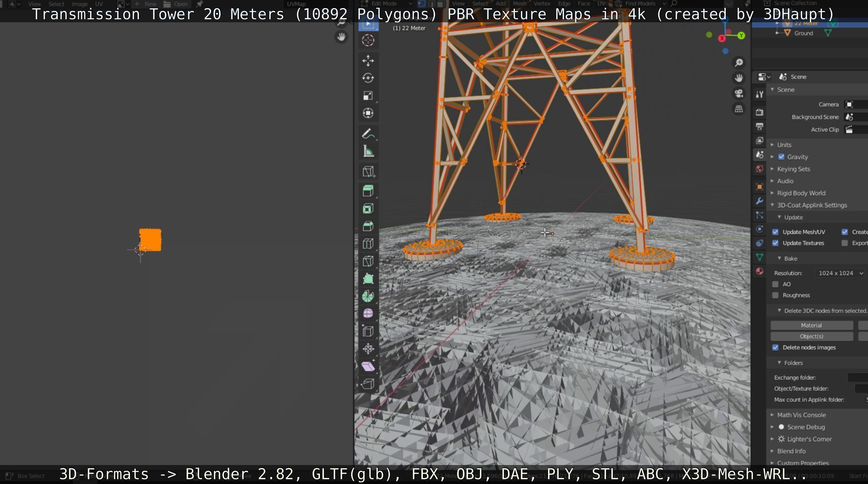The width and height of the screenshot is (868, 484).
Task: Click the Object(s) delete-nodes button
Action: pos(811,337)
